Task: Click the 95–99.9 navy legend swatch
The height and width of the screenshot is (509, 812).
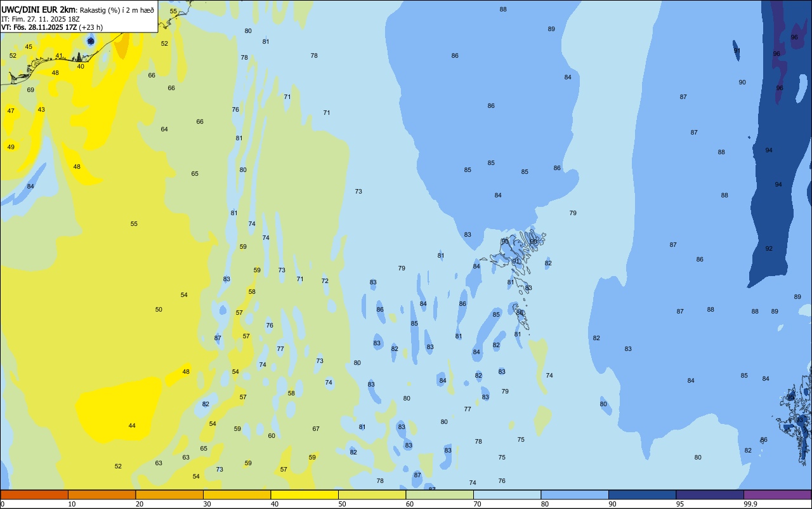Action: (710, 494)
